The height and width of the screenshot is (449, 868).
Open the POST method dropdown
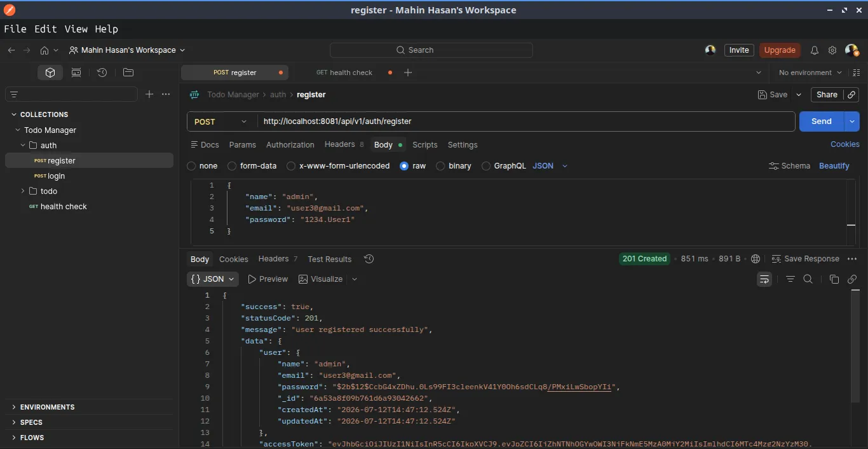click(x=222, y=121)
